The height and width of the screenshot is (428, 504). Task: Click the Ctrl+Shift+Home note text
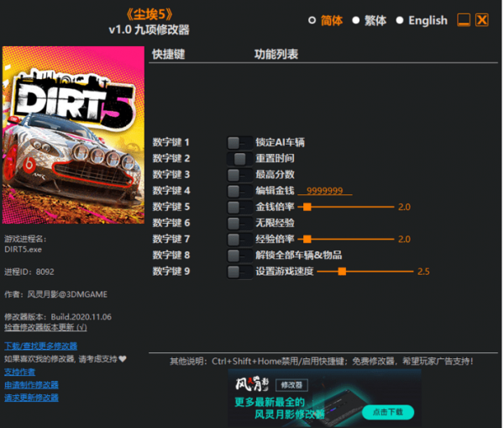pyautogui.click(x=322, y=362)
